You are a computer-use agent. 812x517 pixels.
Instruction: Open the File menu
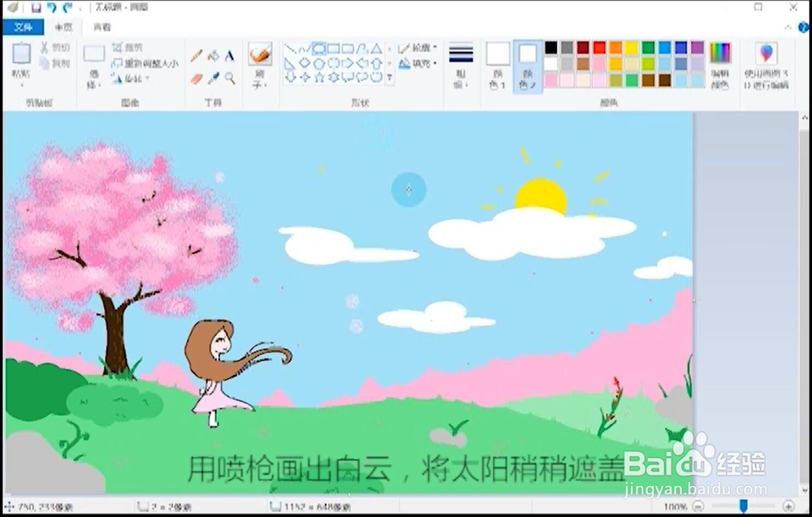pos(22,27)
